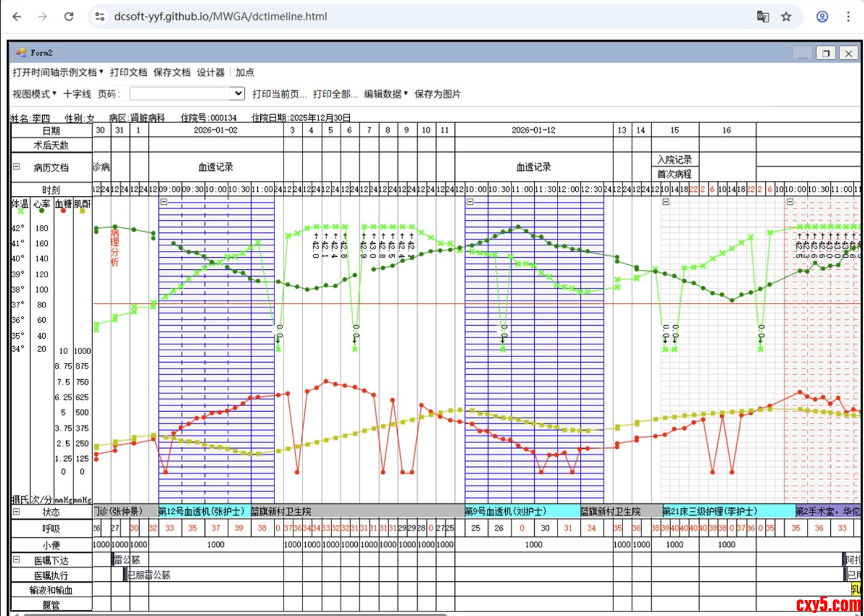Toggle the 十字线 crosshair option
This screenshot has width=864, height=616.
pos(77,94)
